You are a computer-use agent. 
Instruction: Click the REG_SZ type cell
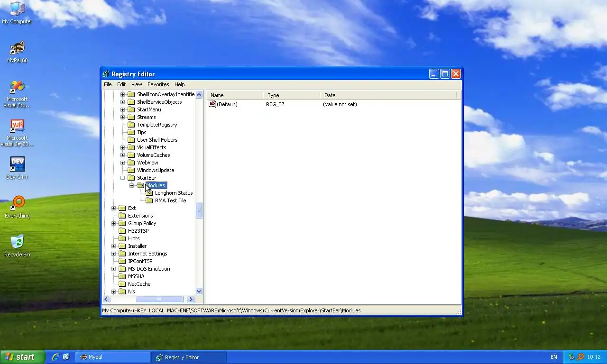275,104
